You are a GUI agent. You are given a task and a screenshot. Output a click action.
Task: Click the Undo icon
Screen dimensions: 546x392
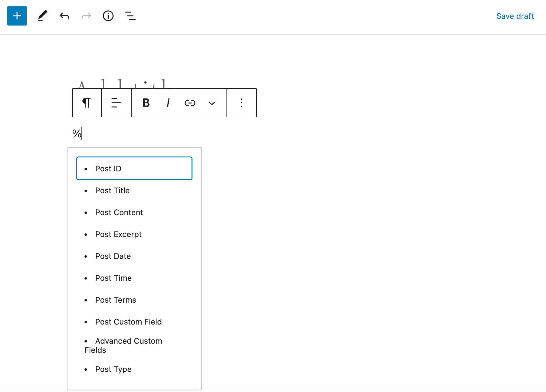click(x=64, y=16)
